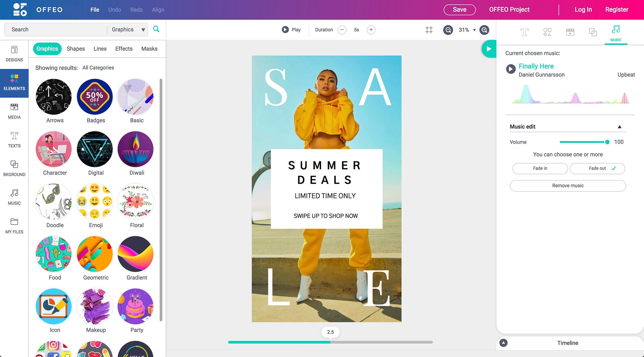Viewport: 644px width, 357px height.
Task: Open the Media sidebar panel
Action: [x=14, y=111]
